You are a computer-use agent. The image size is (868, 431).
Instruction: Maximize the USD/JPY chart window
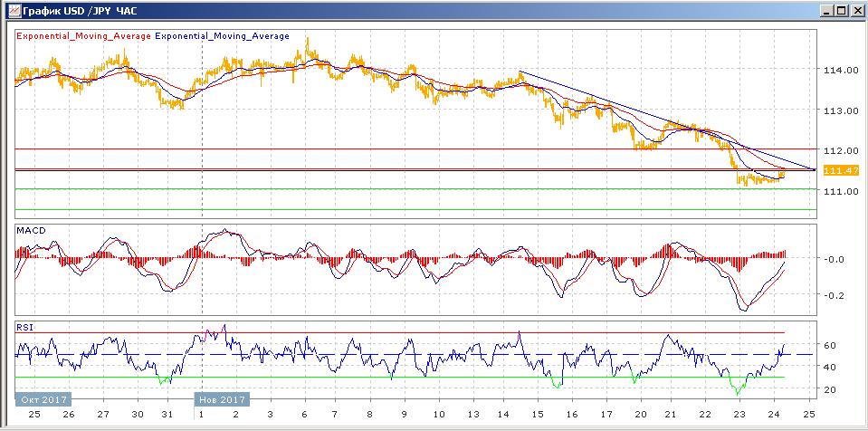pyautogui.click(x=839, y=10)
